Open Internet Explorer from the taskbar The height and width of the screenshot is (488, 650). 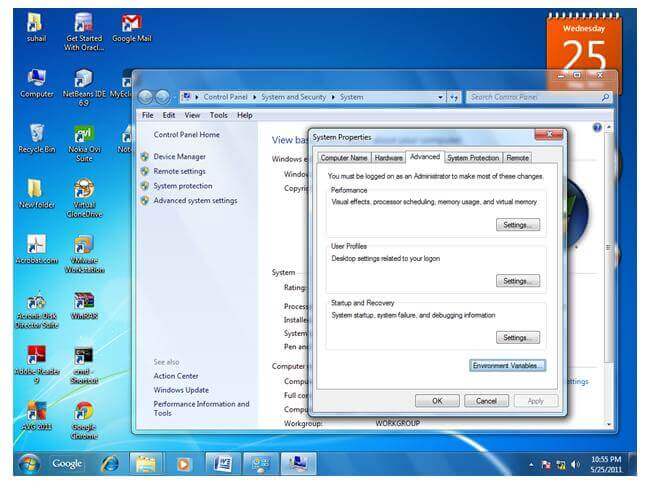(x=109, y=463)
